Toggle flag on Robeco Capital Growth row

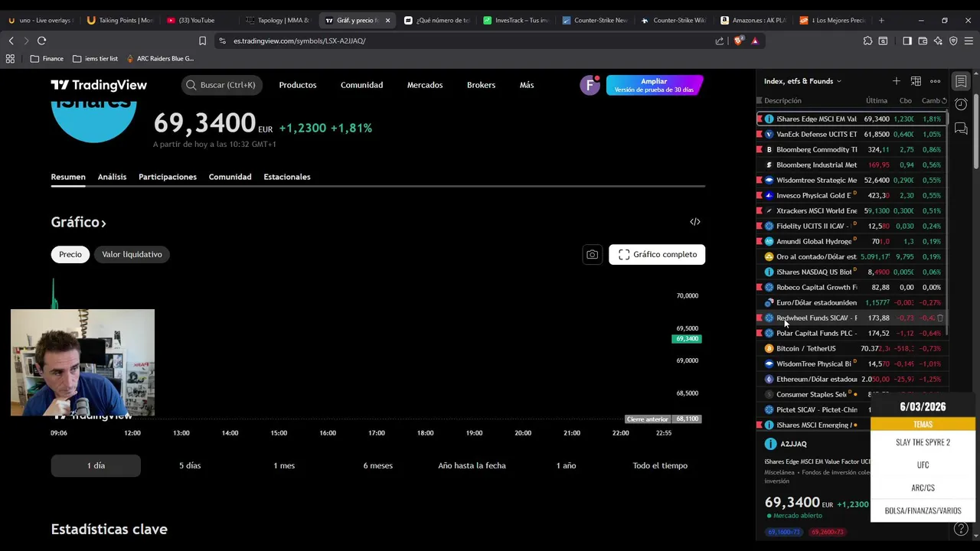759,287
